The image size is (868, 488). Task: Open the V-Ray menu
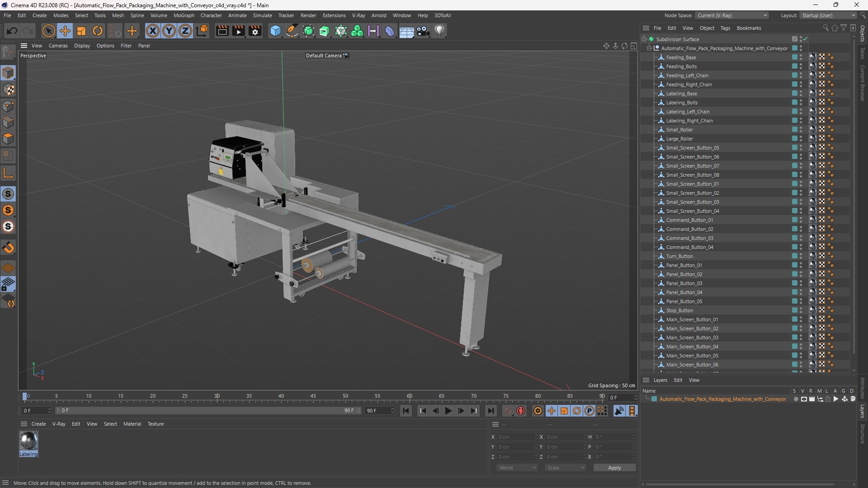(359, 15)
